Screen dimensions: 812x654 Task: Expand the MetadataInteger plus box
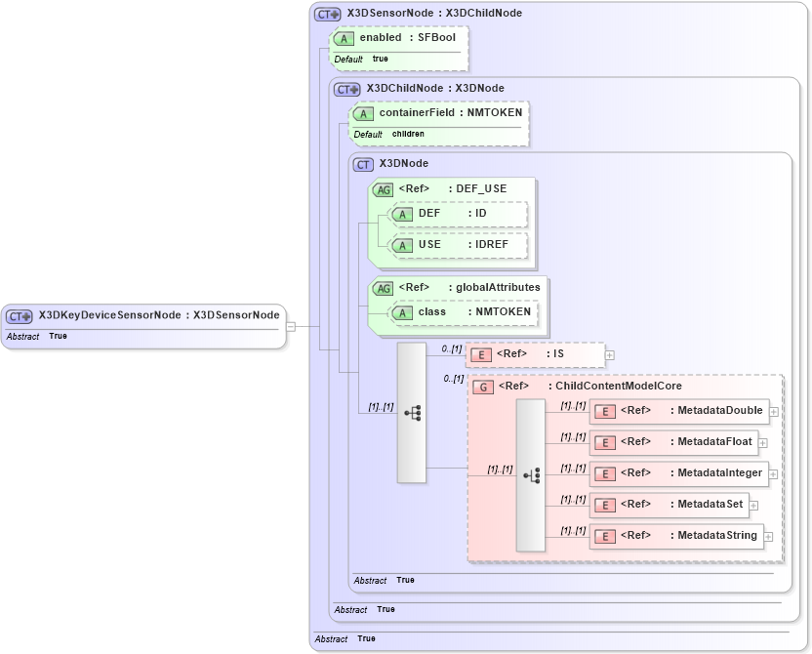point(773,474)
